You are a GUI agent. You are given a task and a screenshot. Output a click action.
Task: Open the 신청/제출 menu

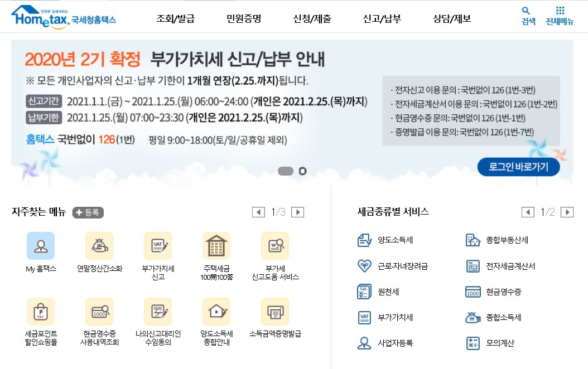(x=312, y=18)
